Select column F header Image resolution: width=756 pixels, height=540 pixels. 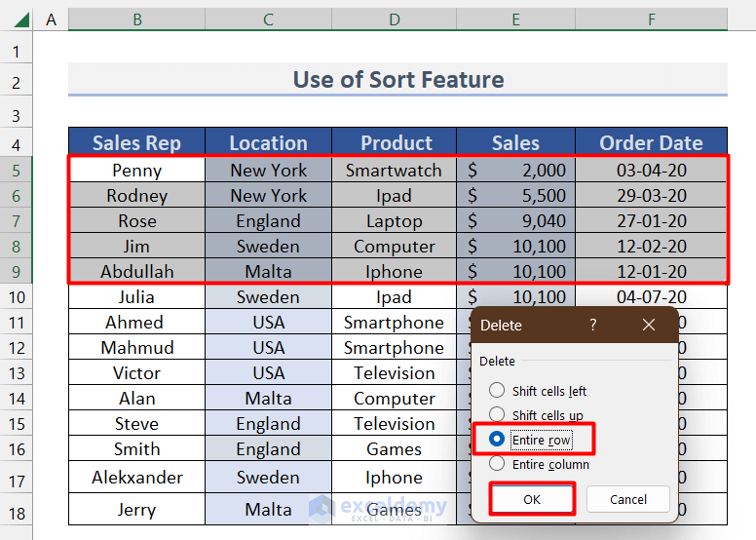tap(651, 19)
